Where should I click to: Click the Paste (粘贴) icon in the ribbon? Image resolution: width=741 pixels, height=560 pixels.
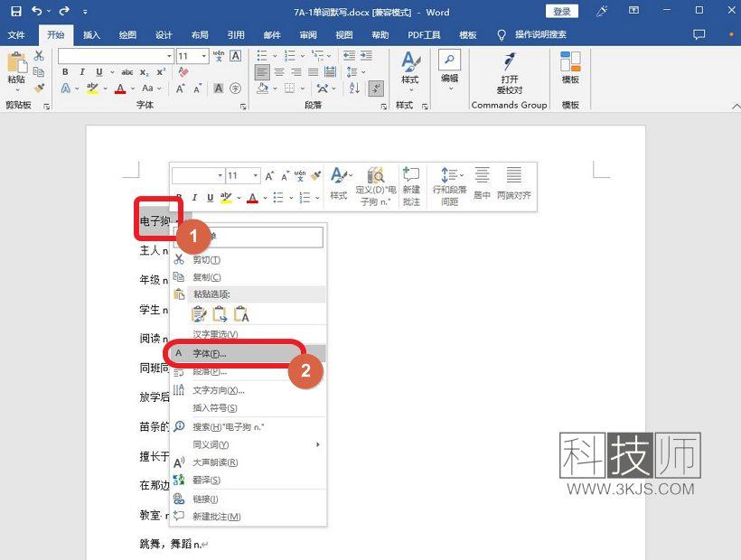click(x=16, y=63)
